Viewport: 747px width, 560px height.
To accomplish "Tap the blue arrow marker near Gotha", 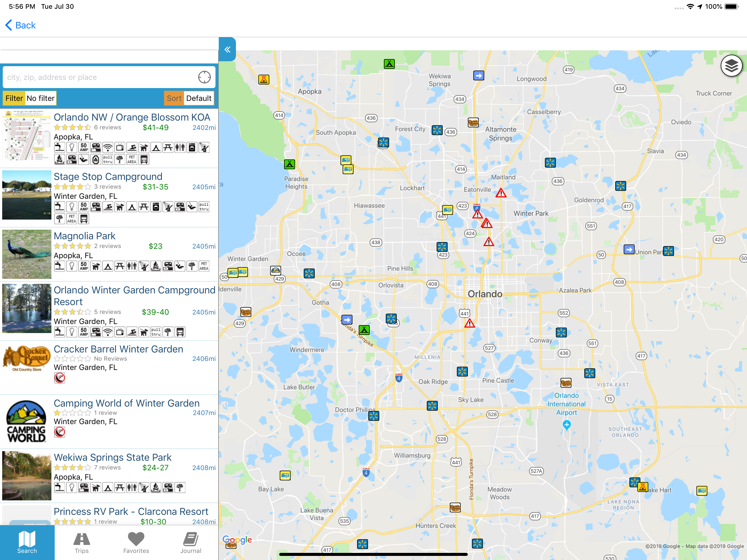I will [347, 320].
